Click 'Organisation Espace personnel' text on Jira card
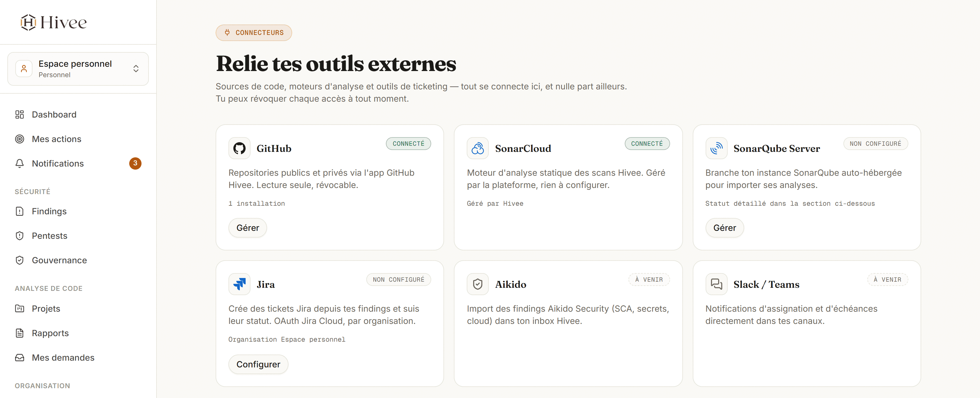 pos(286,340)
